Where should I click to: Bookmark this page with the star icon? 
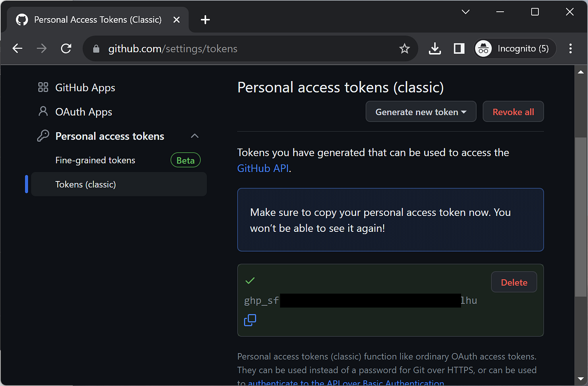tap(404, 49)
